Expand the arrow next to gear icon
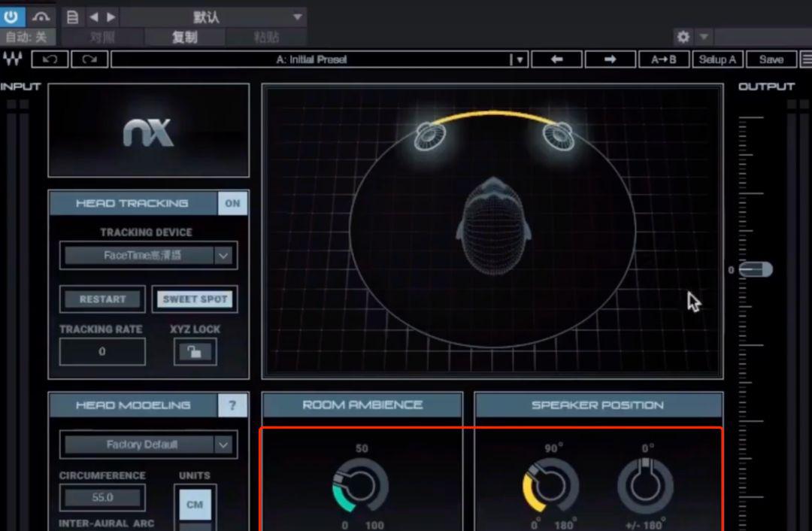This screenshot has height=531, width=812. tap(703, 37)
